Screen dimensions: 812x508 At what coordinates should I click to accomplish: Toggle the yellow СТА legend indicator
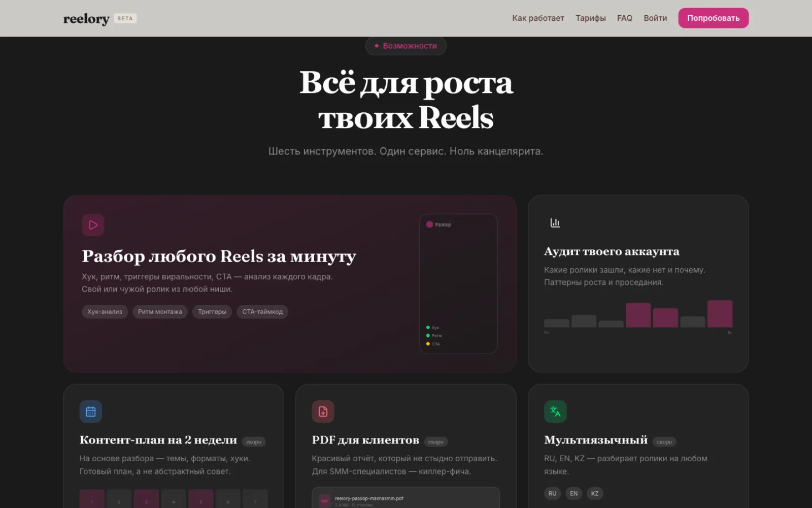tap(428, 344)
